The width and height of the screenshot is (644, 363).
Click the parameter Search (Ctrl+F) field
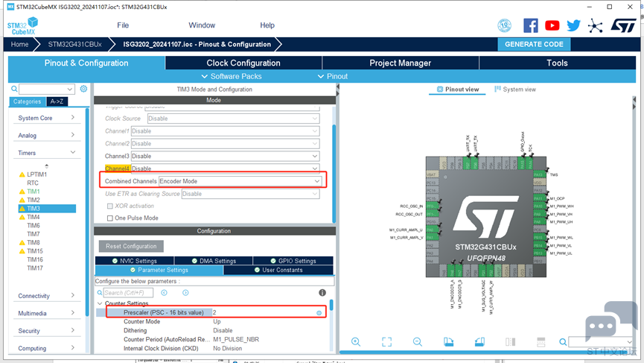[x=128, y=293]
